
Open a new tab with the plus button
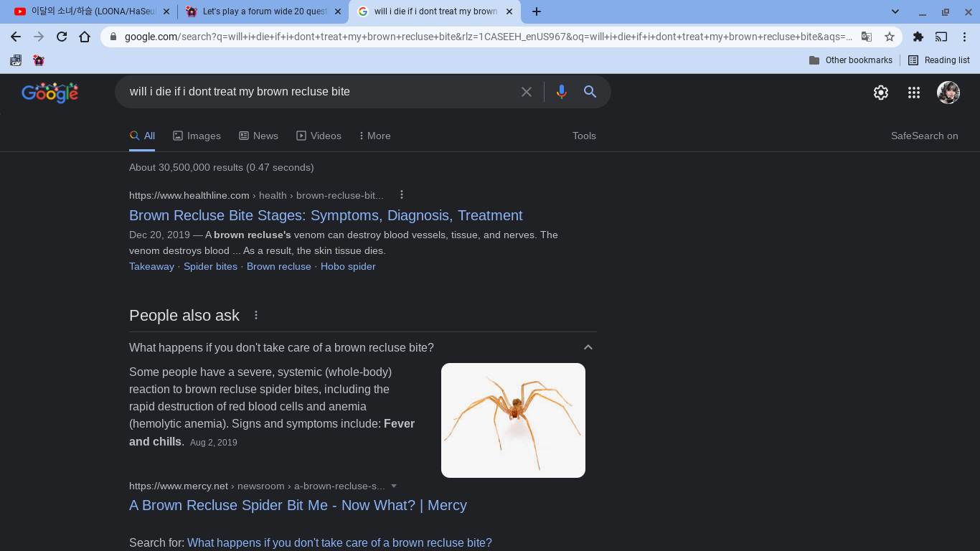point(537,11)
